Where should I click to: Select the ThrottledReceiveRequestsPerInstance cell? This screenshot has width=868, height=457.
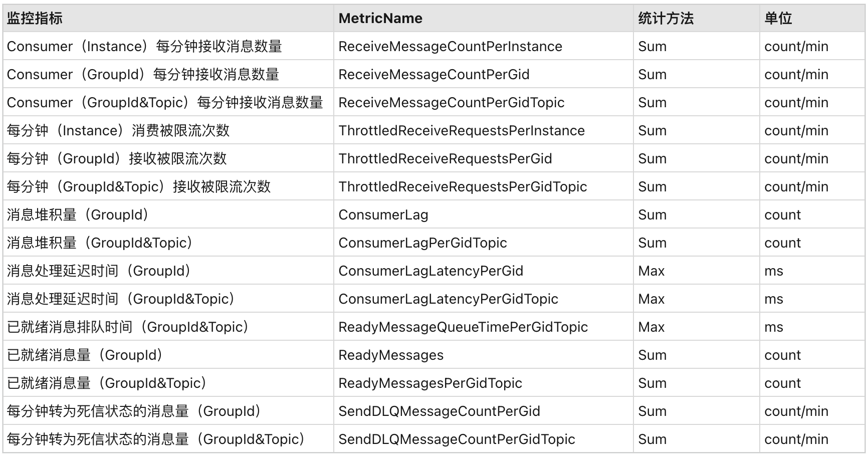461,131
